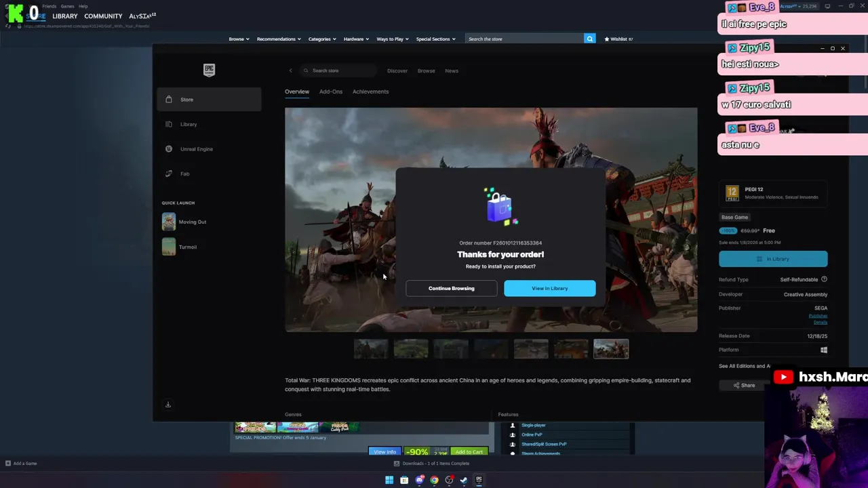Screen dimensions: 868x488
Task: Open Steam Downloads status bar
Action: 433,464
